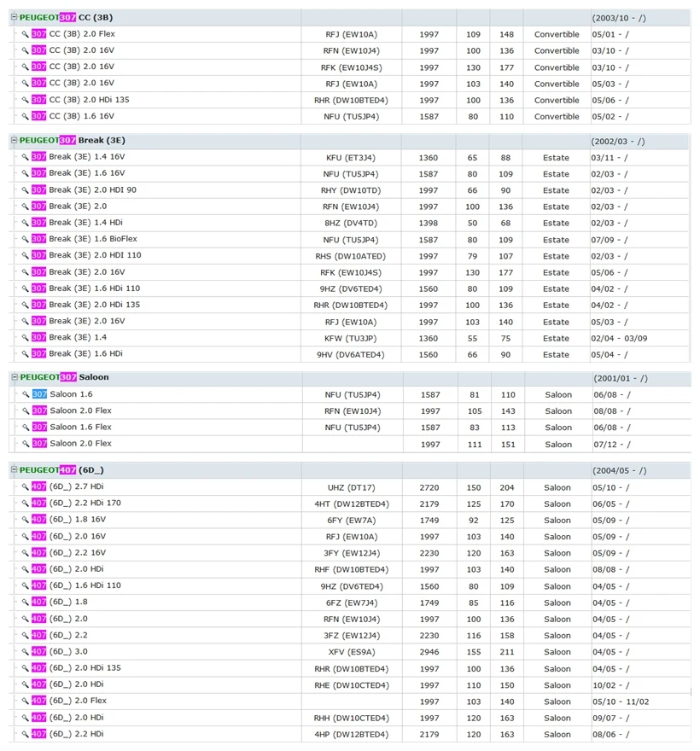Click magnifier icon for 307 CC 2.0 Flex
This screenshot has width=700, height=751.
[25, 34]
